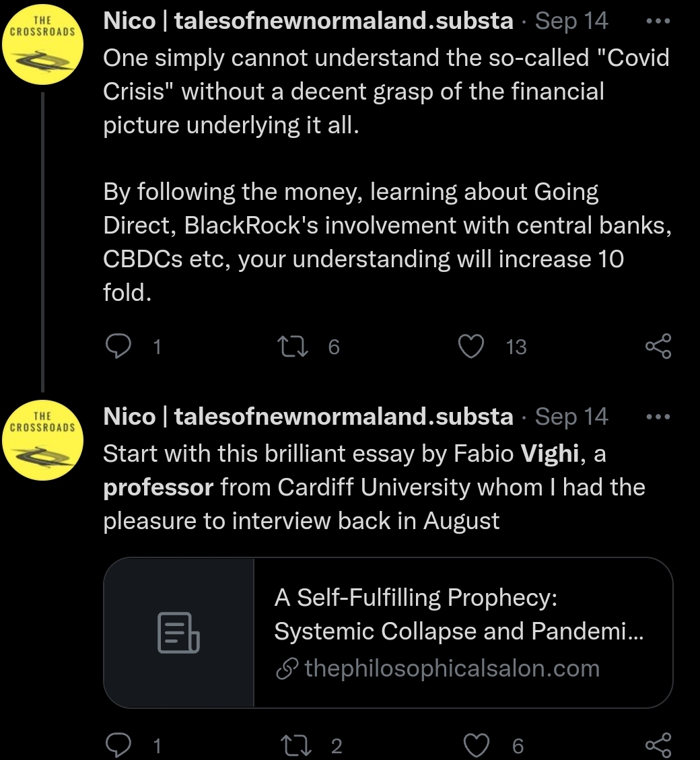Open more options on the Fabio Vighi tweet
This screenshot has width=700, height=760.
click(x=658, y=417)
